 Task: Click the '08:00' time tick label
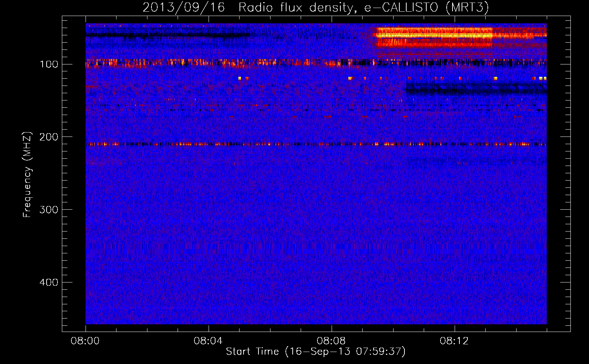85,341
